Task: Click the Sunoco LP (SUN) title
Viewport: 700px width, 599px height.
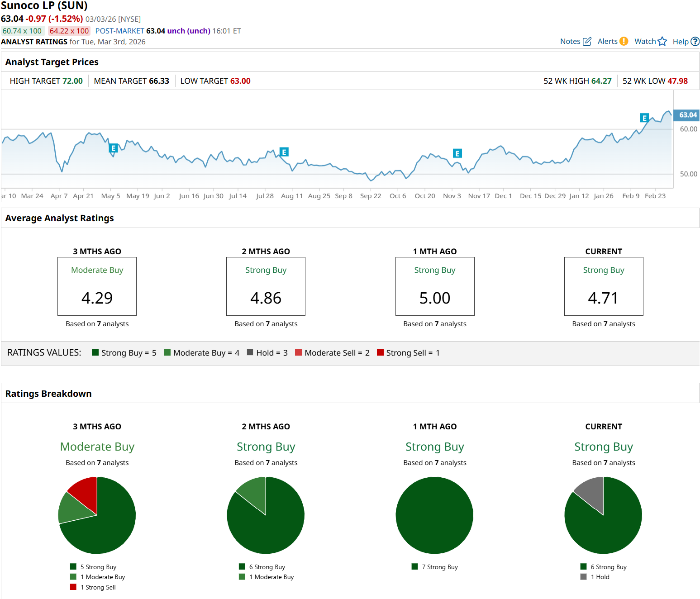Action: [44, 6]
